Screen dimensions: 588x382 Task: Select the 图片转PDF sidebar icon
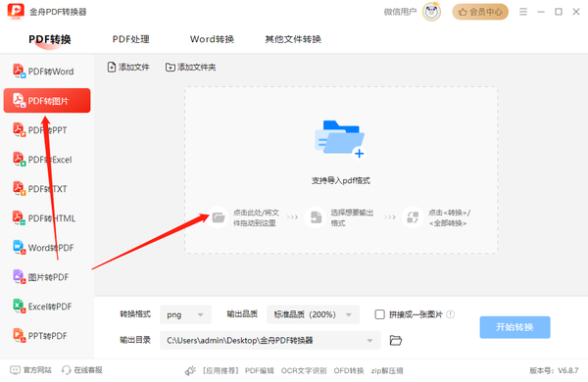click(x=19, y=276)
